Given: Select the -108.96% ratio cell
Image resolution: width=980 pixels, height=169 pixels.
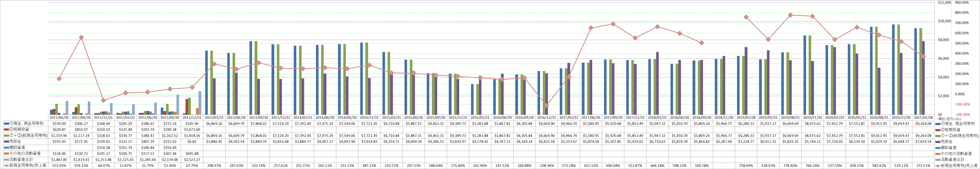Looking at the screenshot, I should (x=547, y=166).
